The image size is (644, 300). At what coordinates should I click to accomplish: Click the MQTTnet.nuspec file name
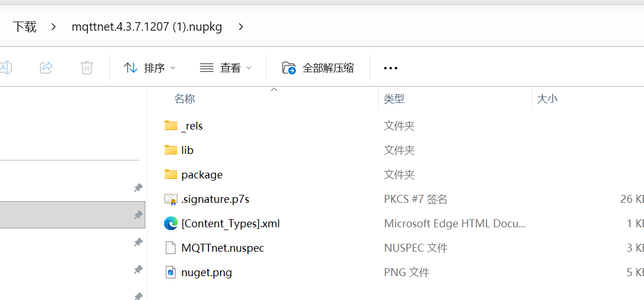pos(223,248)
